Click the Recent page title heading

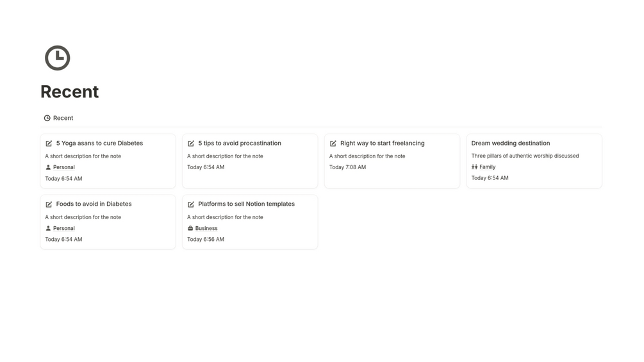pos(69,92)
